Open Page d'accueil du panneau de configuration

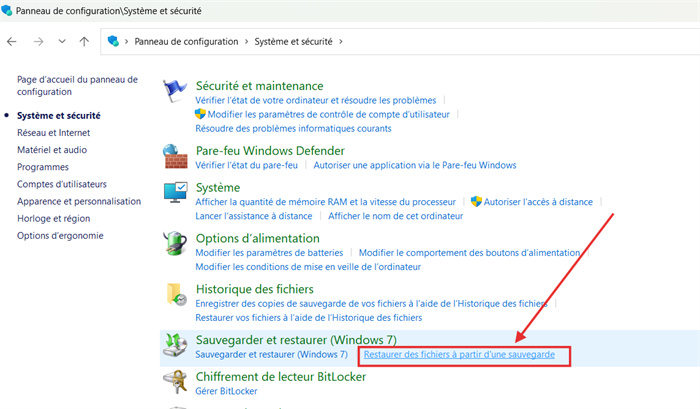click(77, 85)
